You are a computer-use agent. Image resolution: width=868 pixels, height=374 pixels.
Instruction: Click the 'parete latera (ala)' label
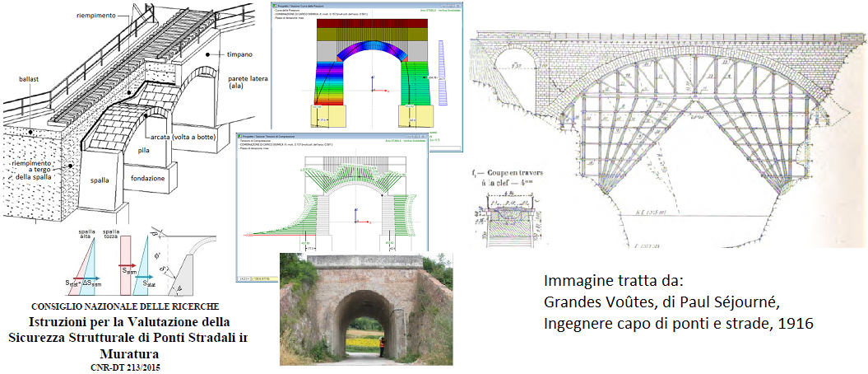tap(248, 84)
